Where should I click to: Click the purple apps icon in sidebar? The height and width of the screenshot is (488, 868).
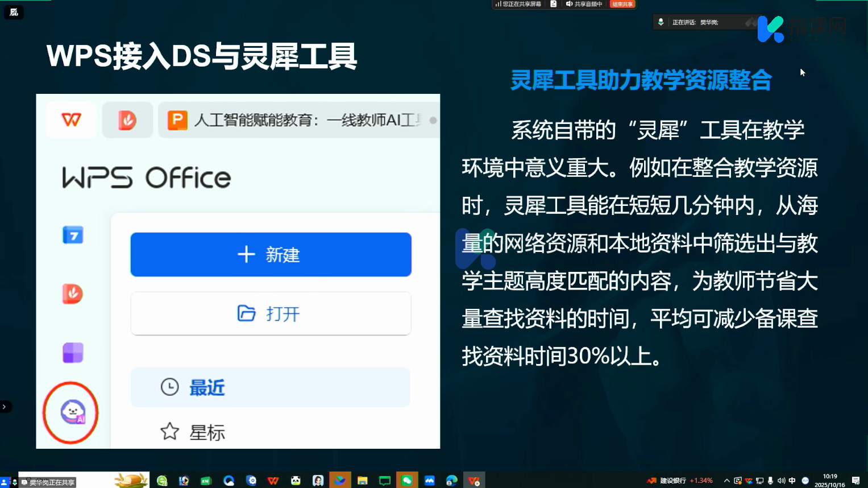click(x=73, y=353)
